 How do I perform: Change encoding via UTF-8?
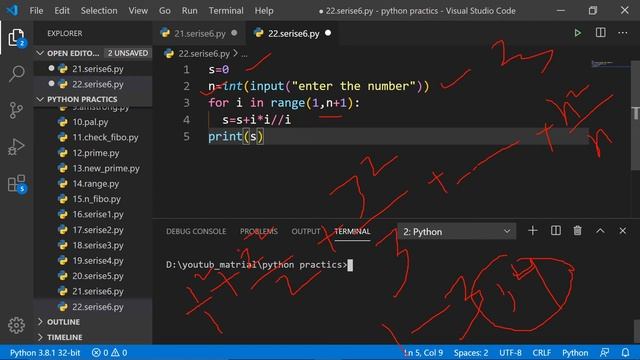pos(510,352)
